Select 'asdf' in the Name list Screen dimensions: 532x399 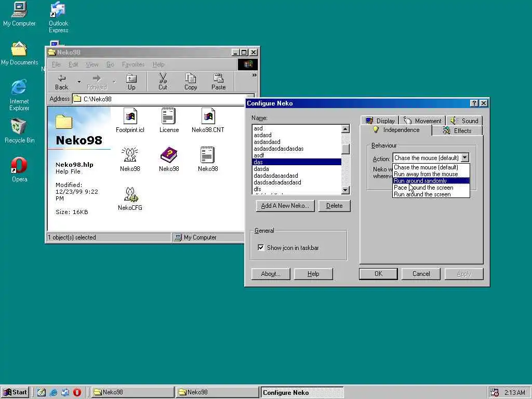[297, 155]
